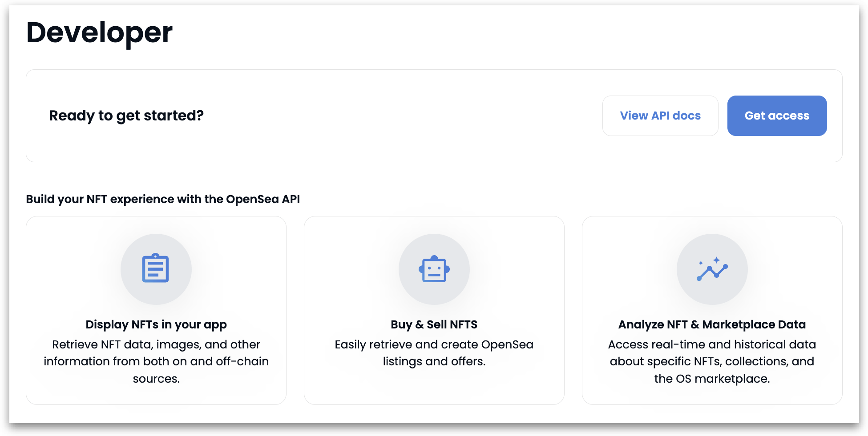Click the circular icon badge on middle card
Image resolution: width=868 pixels, height=436 pixels.
(434, 269)
